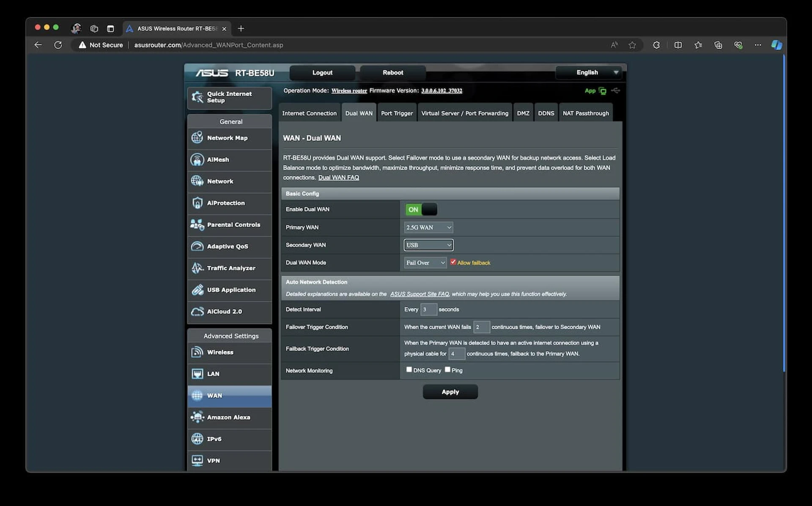The width and height of the screenshot is (812, 506).
Task: Open AiProtection shield icon
Action: coord(197,203)
